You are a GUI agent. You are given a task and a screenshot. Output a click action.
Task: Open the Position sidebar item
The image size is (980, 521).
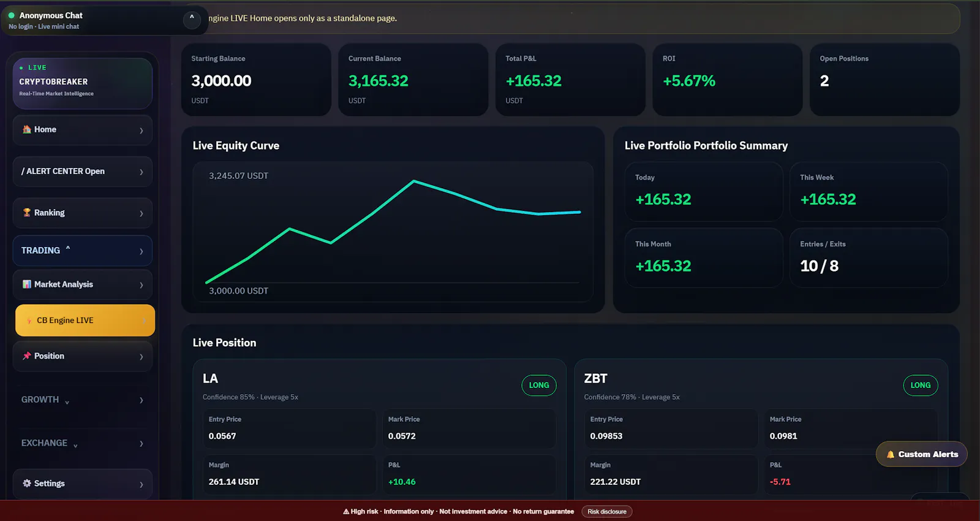click(x=83, y=356)
